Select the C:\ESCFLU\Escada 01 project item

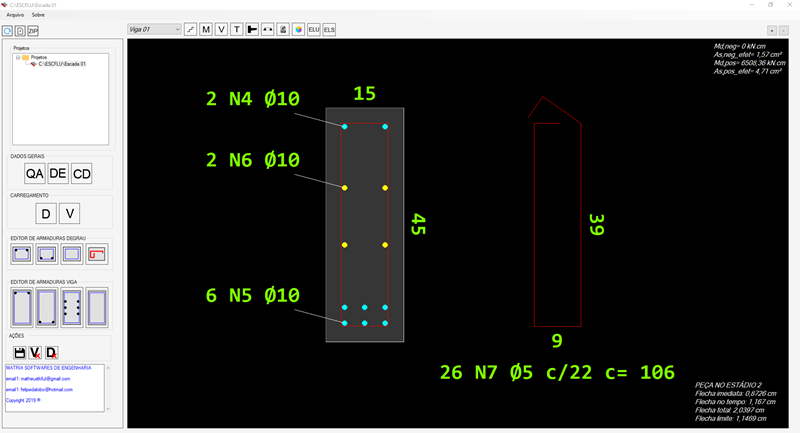(x=62, y=64)
